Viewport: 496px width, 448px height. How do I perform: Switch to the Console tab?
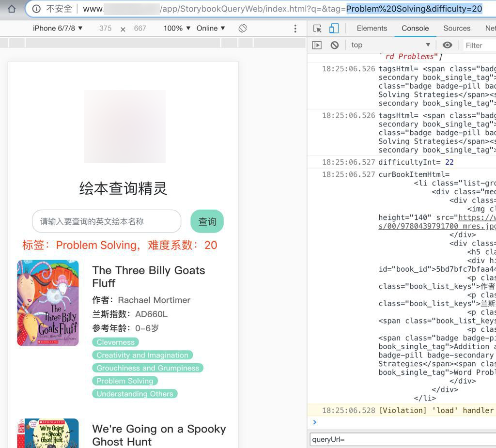[x=415, y=28]
